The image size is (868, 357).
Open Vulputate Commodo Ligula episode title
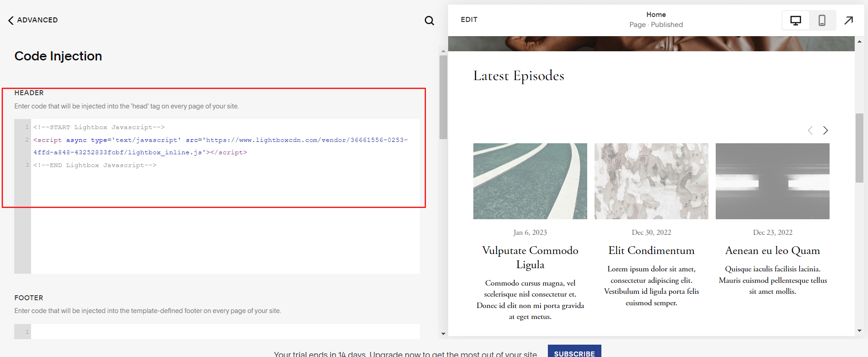530,257
